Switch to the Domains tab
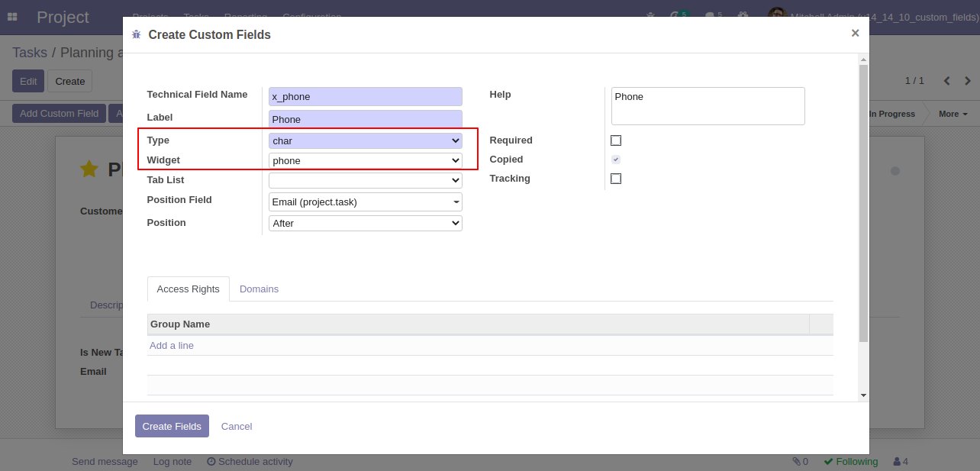 coord(259,289)
